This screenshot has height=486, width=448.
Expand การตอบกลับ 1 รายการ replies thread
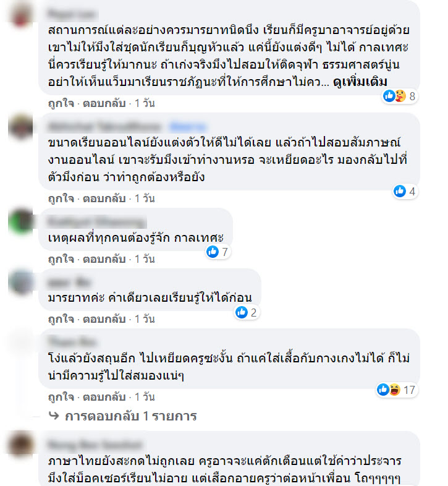pyautogui.click(x=131, y=416)
